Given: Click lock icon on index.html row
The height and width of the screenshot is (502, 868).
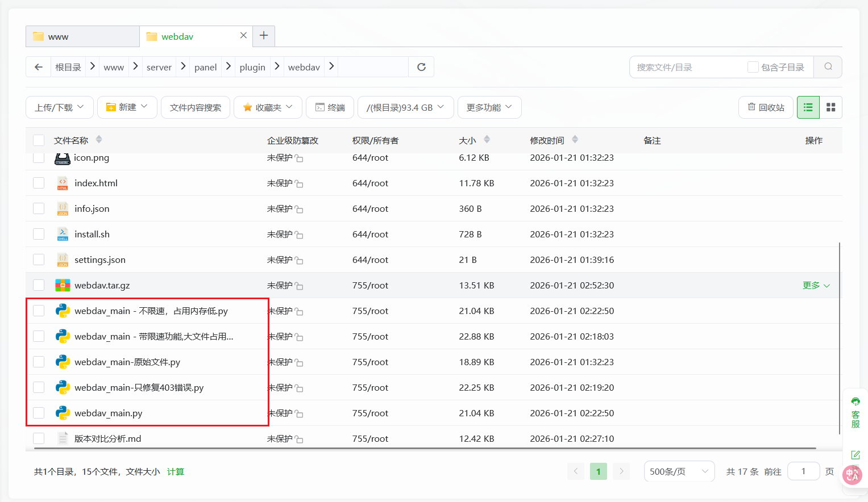Looking at the screenshot, I should [x=300, y=184].
